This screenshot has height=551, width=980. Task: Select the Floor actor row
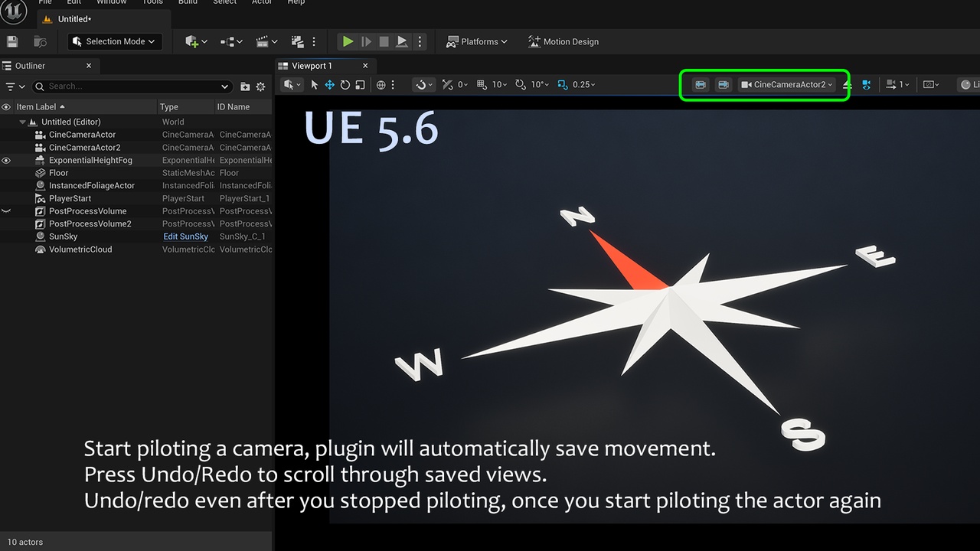click(136, 173)
